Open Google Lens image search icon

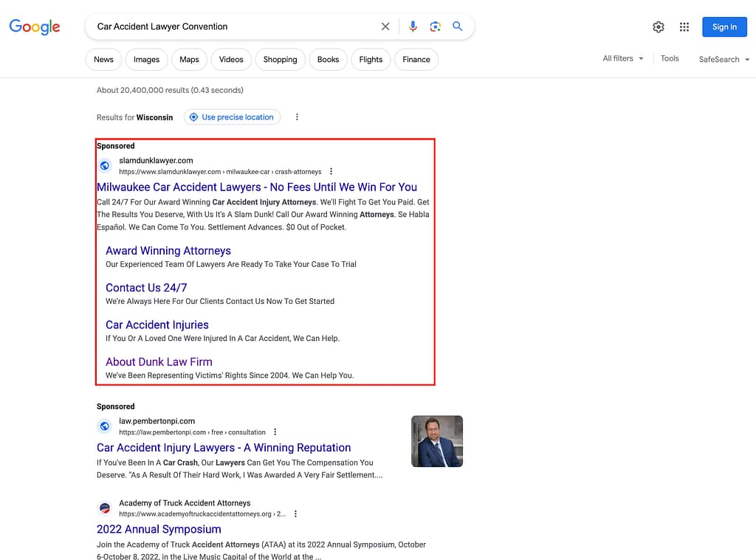(x=436, y=27)
